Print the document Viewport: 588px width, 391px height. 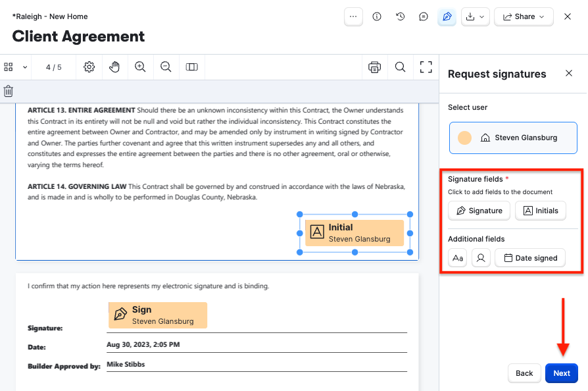[x=375, y=67]
